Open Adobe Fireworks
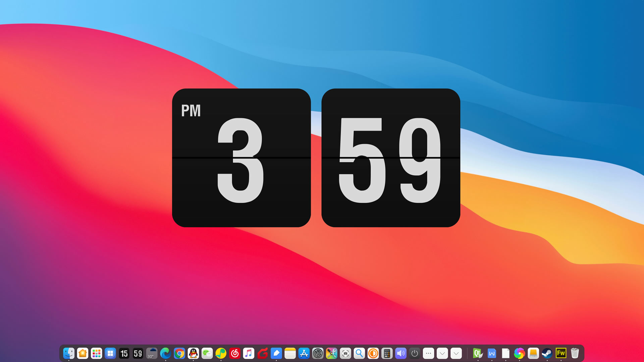This screenshot has height=362, width=644. [561, 353]
